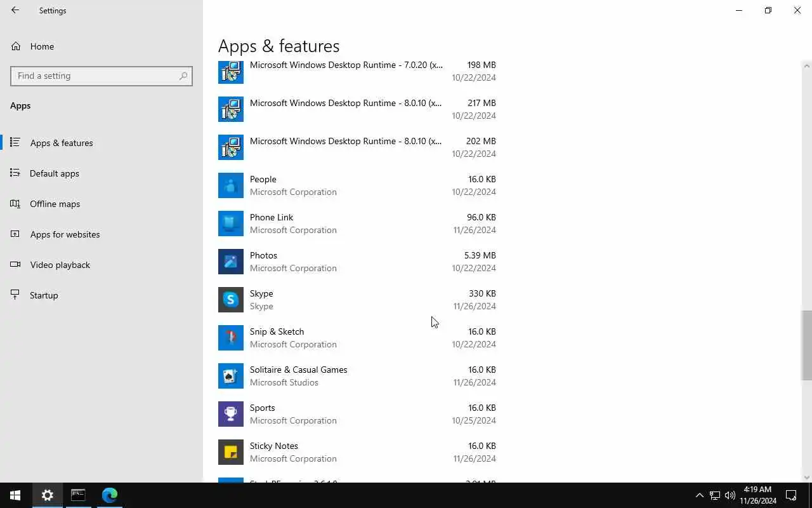Click the 198 MB size value

pyautogui.click(x=481, y=65)
